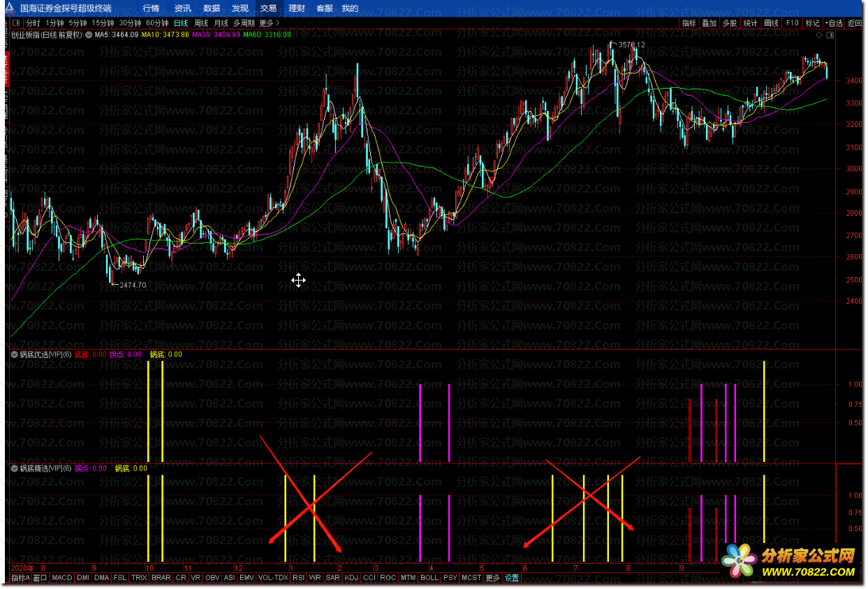Apply the OBV indicator

click(x=212, y=578)
